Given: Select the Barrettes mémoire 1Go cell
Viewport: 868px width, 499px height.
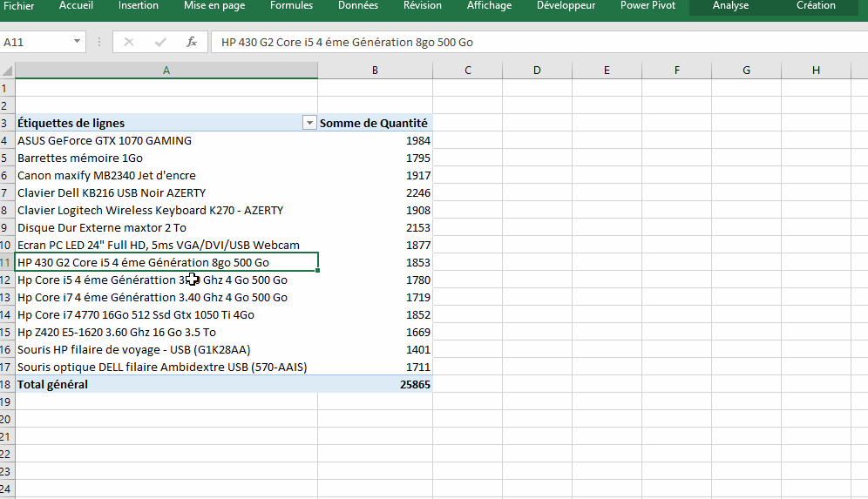Looking at the screenshot, I should pos(166,158).
